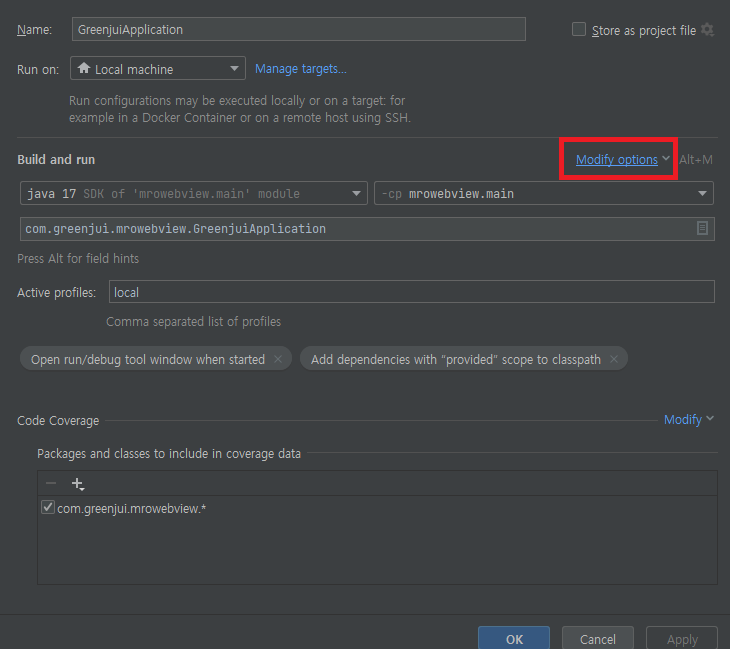The width and height of the screenshot is (730, 649).
Task: Click the Manage targets link
Action: coord(301,69)
